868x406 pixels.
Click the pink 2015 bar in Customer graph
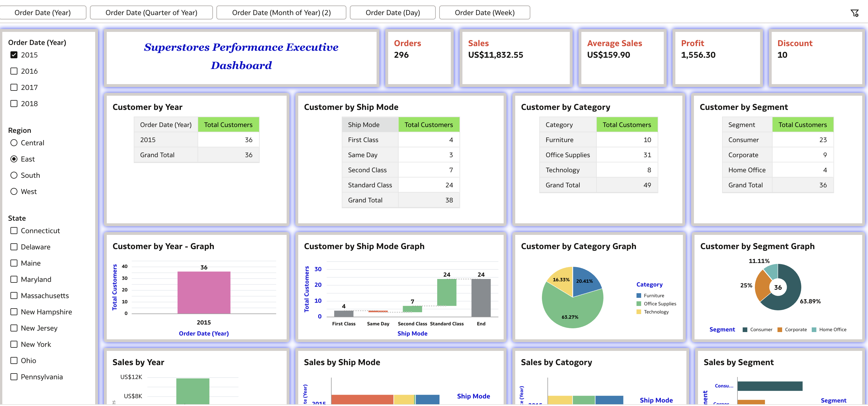click(204, 292)
